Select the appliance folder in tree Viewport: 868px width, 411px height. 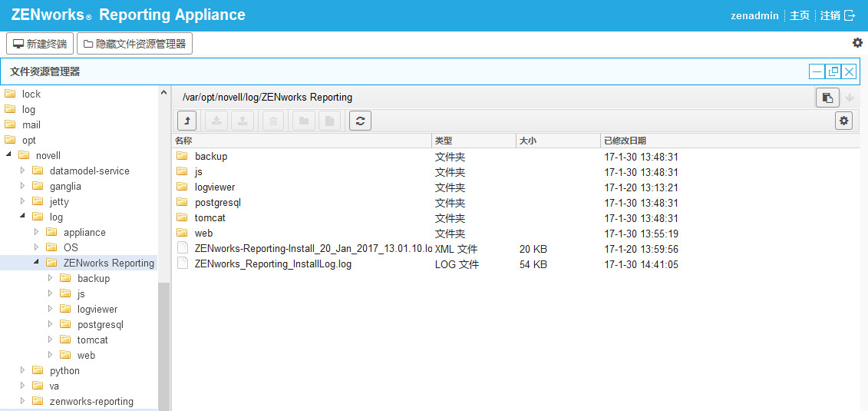tap(84, 232)
